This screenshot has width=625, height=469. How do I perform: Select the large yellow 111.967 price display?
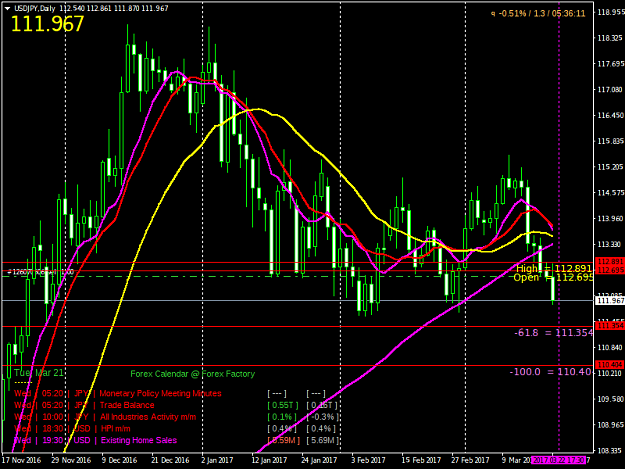47,24
